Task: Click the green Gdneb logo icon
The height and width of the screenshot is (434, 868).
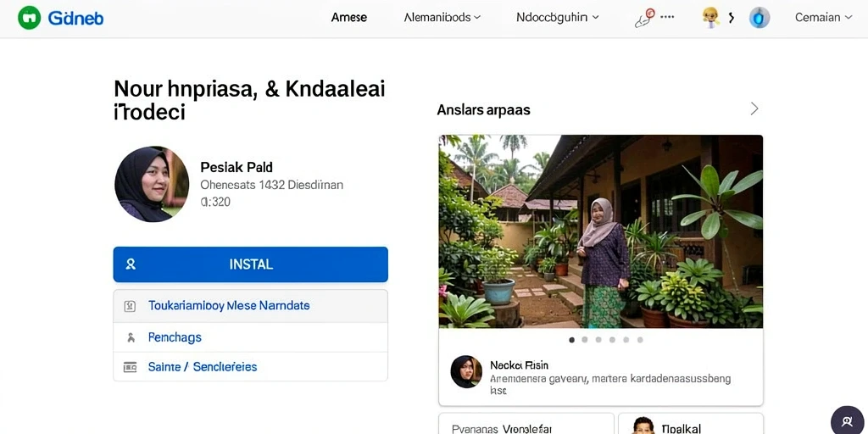Action: (30, 18)
